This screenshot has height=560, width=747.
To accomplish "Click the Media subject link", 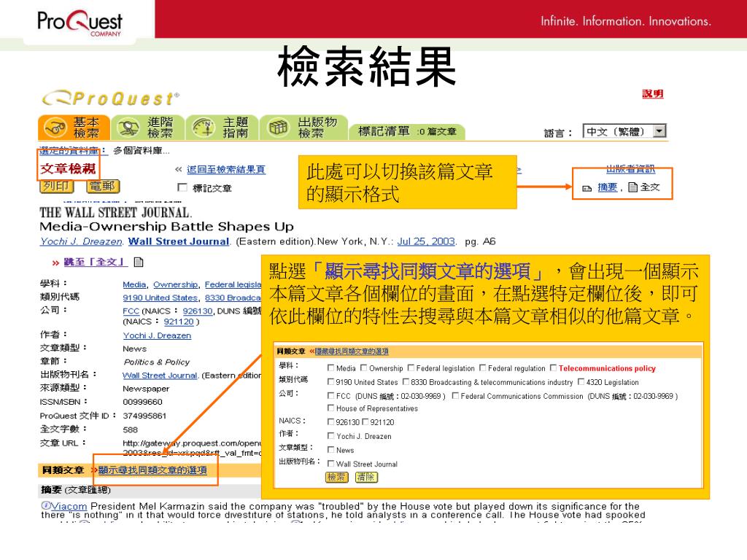I will pos(134,285).
